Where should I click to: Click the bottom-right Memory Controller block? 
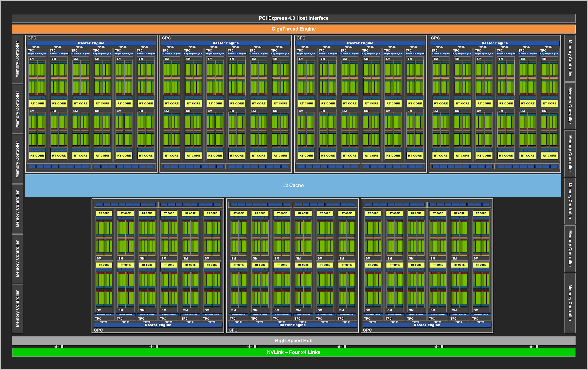pos(570,303)
